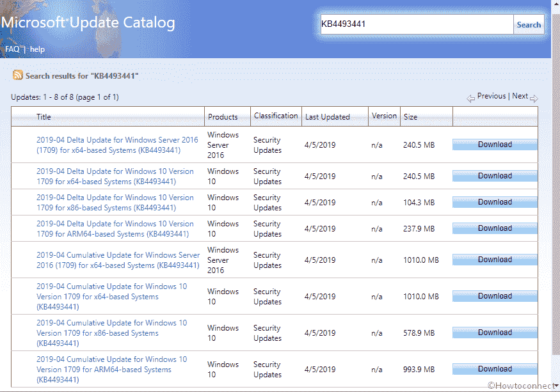560x392 pixels.
Task: Open Delta Update Windows Server 2016 x64 link
Action: click(x=117, y=145)
